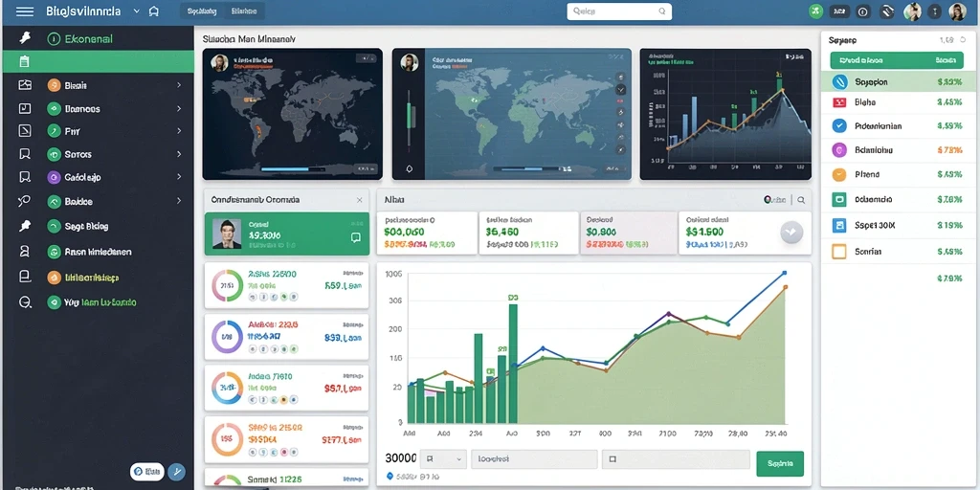Image resolution: width=980 pixels, height=490 pixels.
Task: Open the hamburger menu in the top bar
Action: click(x=25, y=11)
